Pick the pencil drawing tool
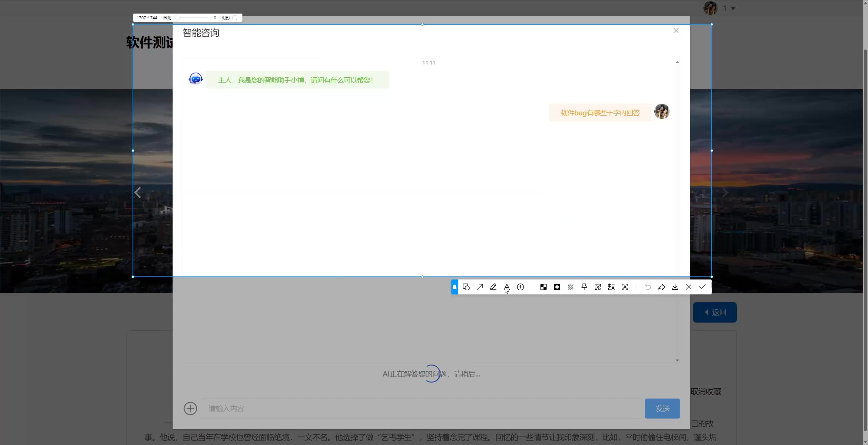Viewport: 868px width, 445px height. pyautogui.click(x=493, y=287)
